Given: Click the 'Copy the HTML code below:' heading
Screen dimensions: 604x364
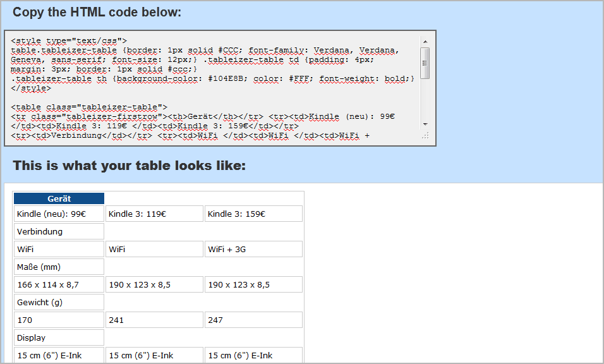Looking at the screenshot, I should 97,12.
